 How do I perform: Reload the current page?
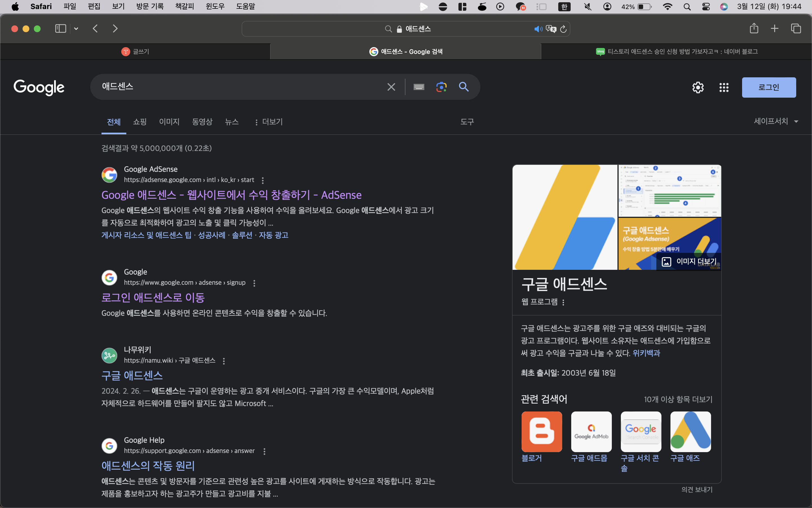563,29
